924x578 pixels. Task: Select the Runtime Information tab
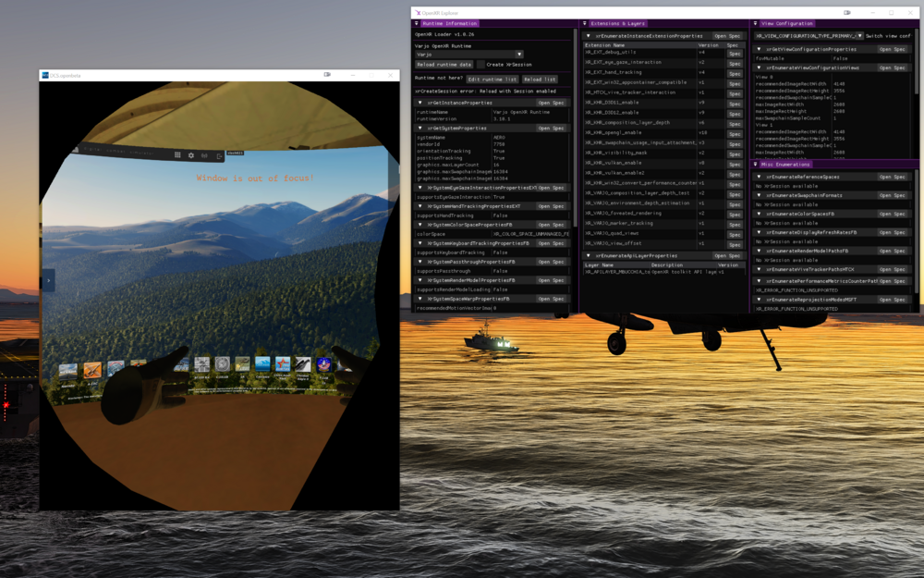pyautogui.click(x=449, y=24)
